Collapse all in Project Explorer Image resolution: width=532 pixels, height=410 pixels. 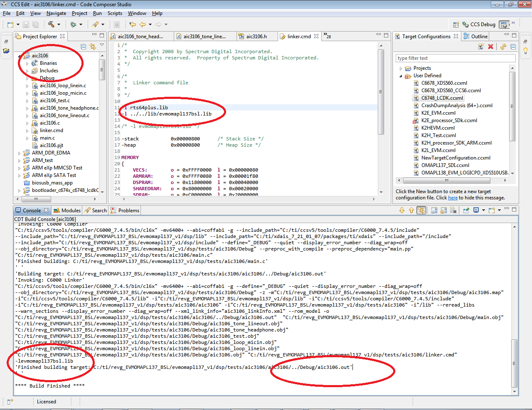(84, 47)
